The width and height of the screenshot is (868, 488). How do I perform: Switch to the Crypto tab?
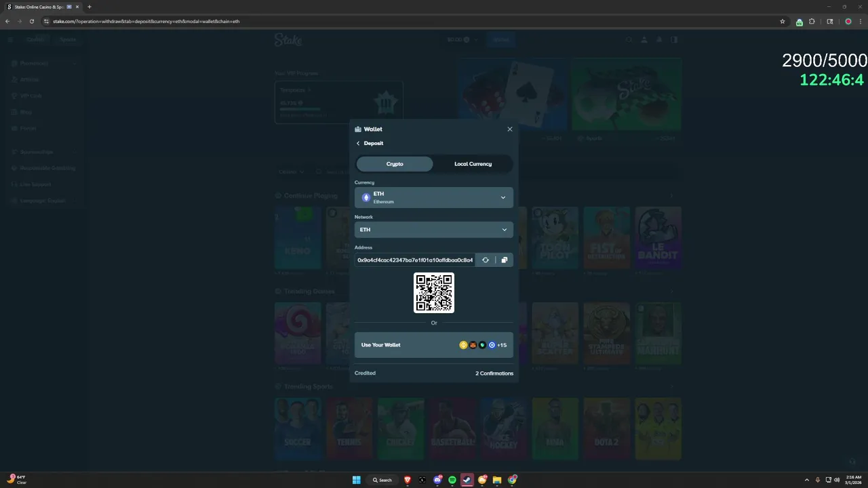coord(395,164)
